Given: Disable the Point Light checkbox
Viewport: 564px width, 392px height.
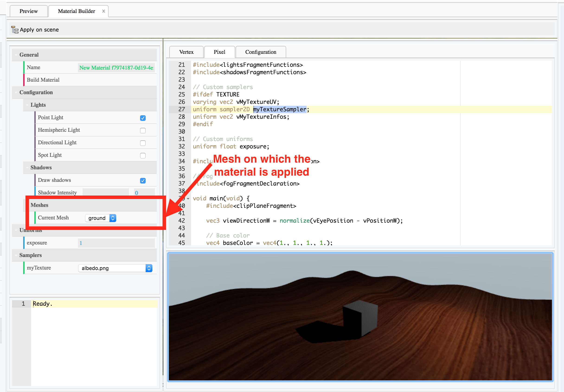Looking at the screenshot, I should [x=143, y=118].
